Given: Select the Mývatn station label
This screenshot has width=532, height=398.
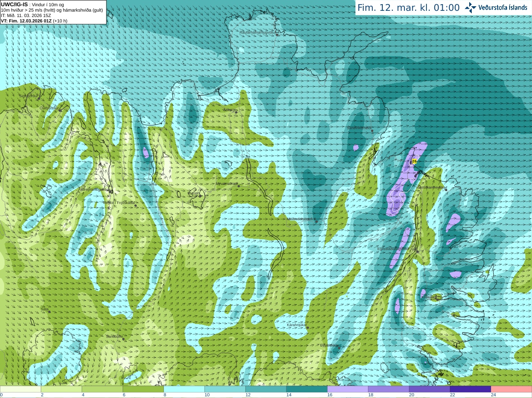Looking at the screenshot, I should click(194, 193).
